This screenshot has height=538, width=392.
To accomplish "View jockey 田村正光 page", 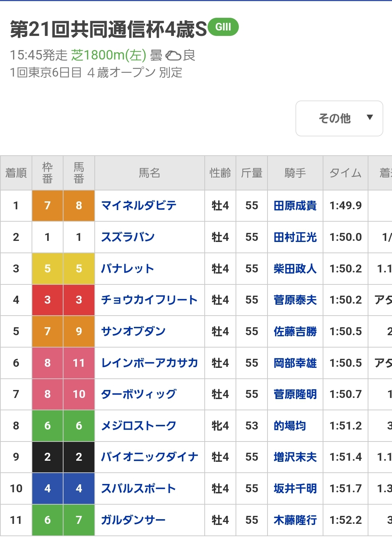I will click(295, 237).
